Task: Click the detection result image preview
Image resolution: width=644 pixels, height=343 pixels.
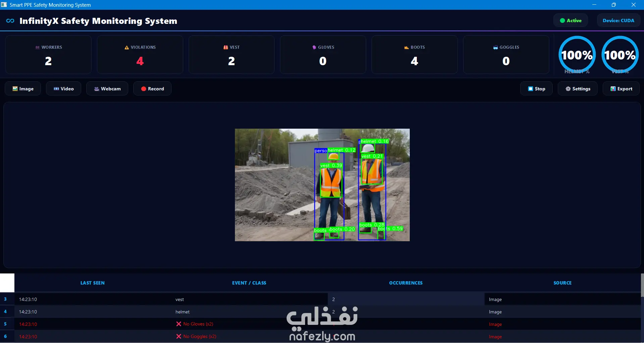Action: pyautogui.click(x=322, y=185)
